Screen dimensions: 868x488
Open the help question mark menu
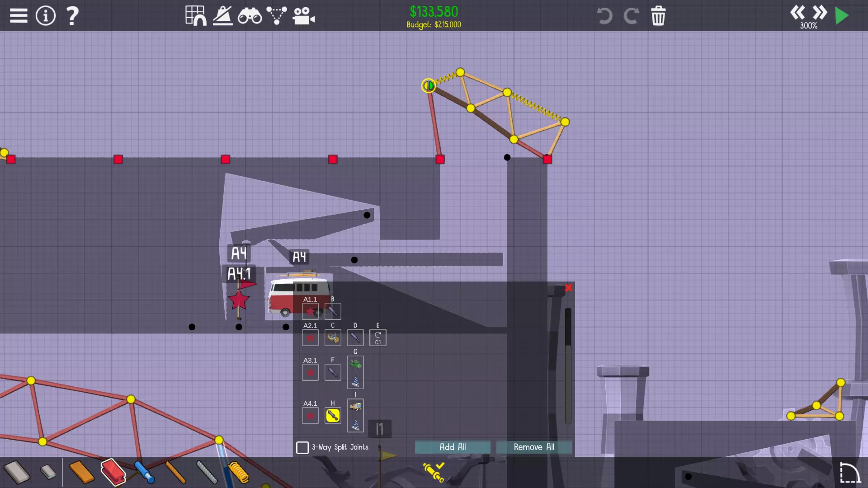coord(72,16)
